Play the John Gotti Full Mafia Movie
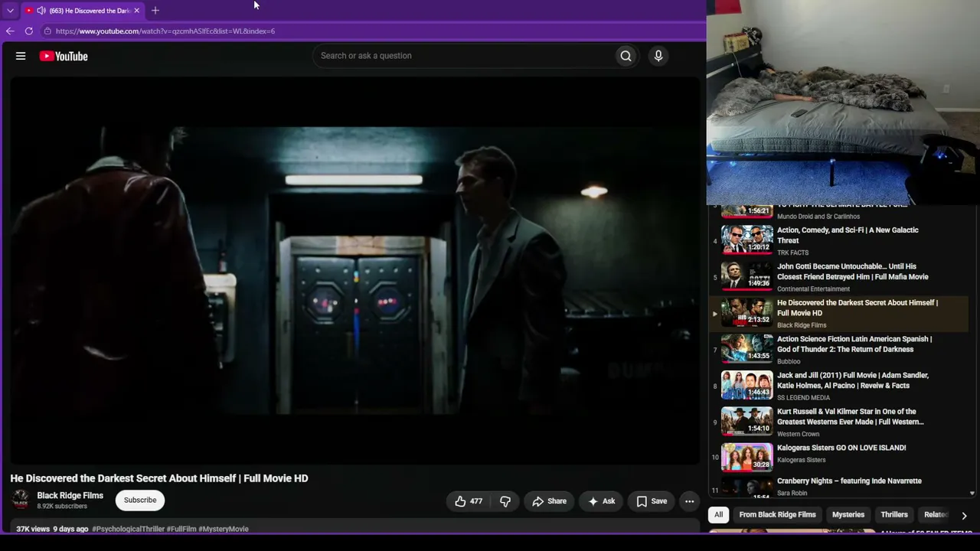Image resolution: width=980 pixels, height=551 pixels. coord(853,272)
